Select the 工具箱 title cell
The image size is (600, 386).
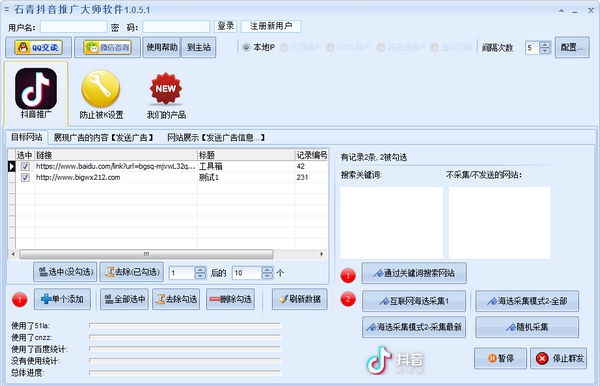point(246,166)
